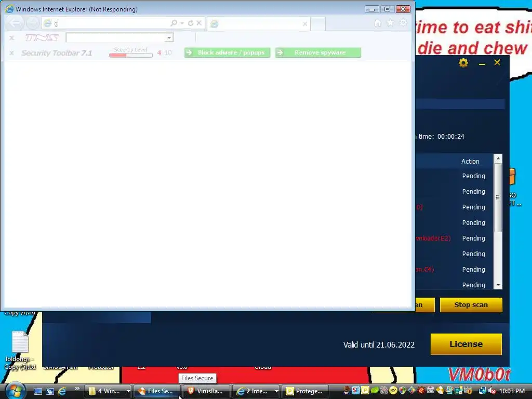Click the Windows Security shield tray icon
Screen dimensions: 532x399
click(x=403, y=391)
